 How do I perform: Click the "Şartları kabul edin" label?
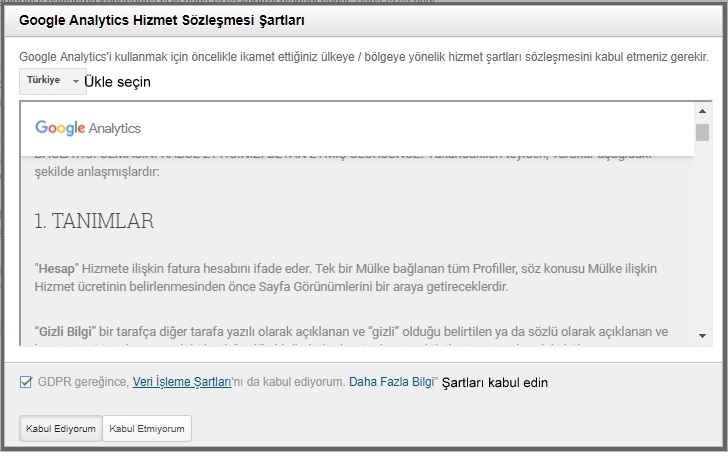click(x=494, y=382)
